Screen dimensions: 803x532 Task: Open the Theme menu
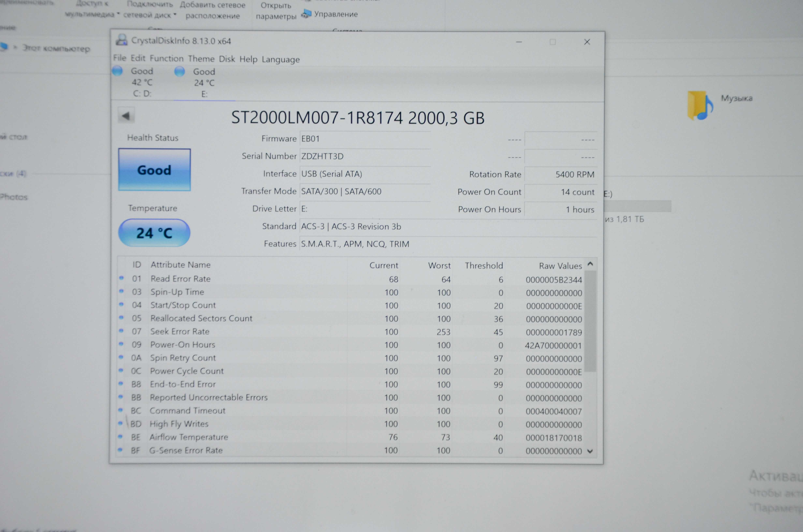pyautogui.click(x=201, y=59)
